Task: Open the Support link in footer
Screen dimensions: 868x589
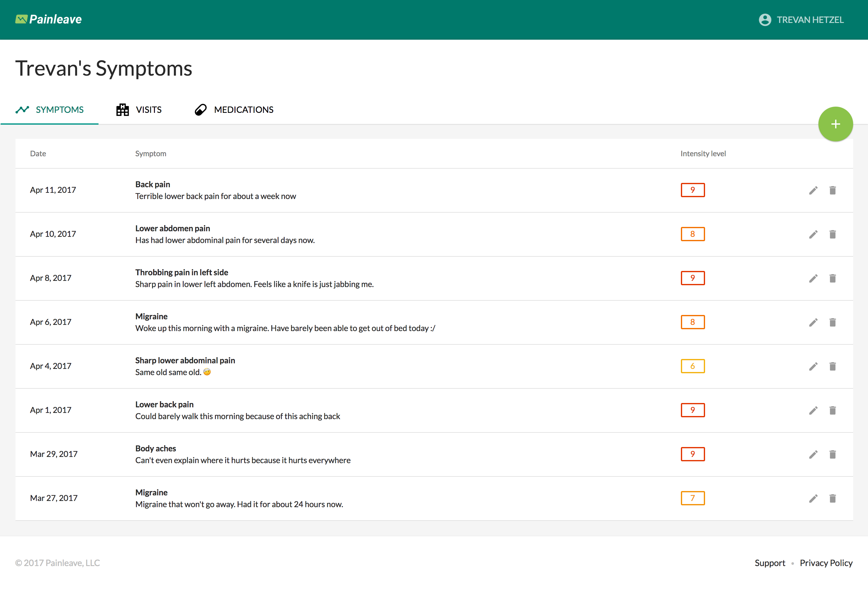Action: point(769,563)
